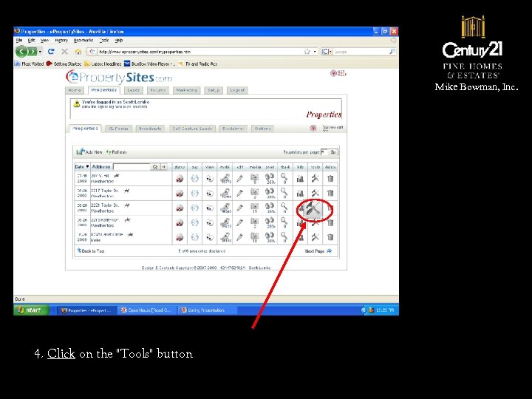Switch to the Listing Presentation taskbar window
Viewport: 532px width, 399px height.
click(x=207, y=310)
